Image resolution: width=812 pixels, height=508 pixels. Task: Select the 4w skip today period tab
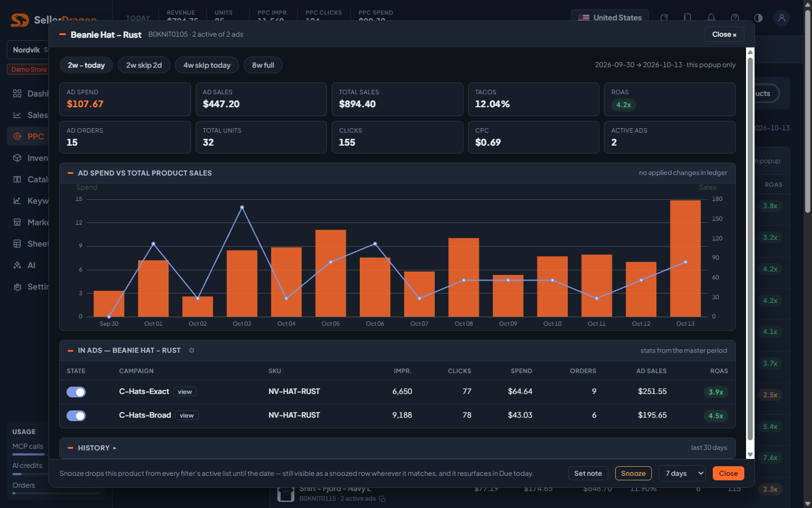pyautogui.click(x=207, y=65)
